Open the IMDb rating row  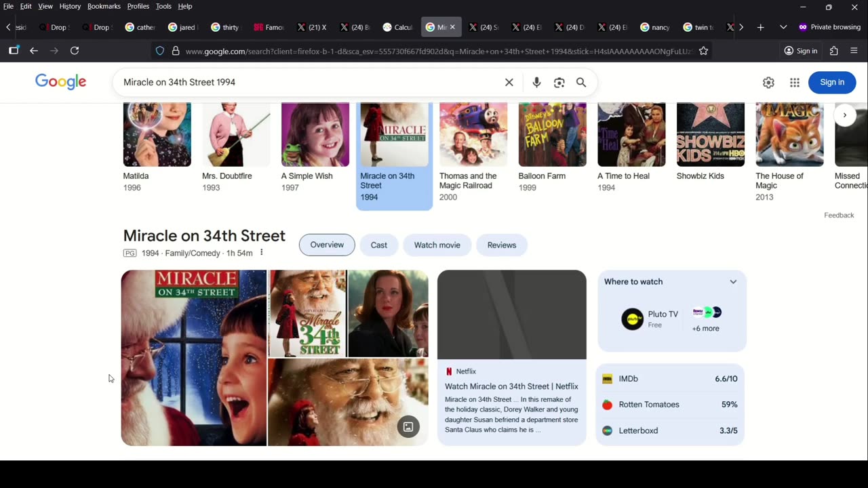click(670, 379)
